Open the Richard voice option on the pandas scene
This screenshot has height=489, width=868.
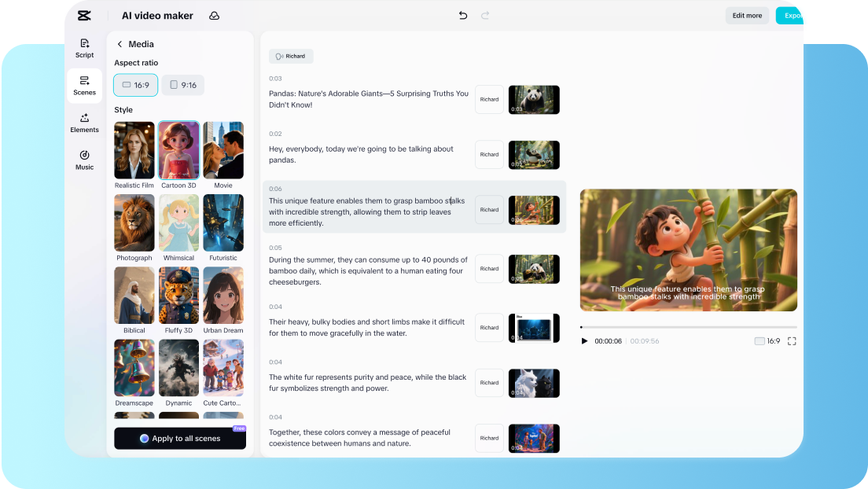(489, 100)
